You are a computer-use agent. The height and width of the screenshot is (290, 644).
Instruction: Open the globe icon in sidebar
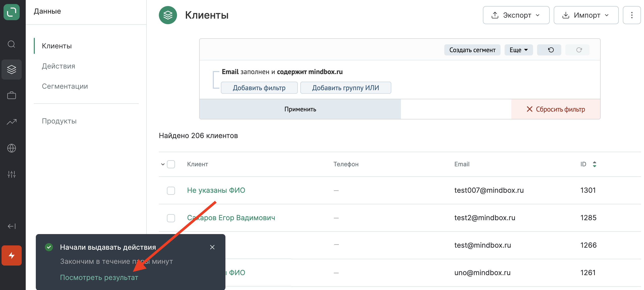(12, 148)
